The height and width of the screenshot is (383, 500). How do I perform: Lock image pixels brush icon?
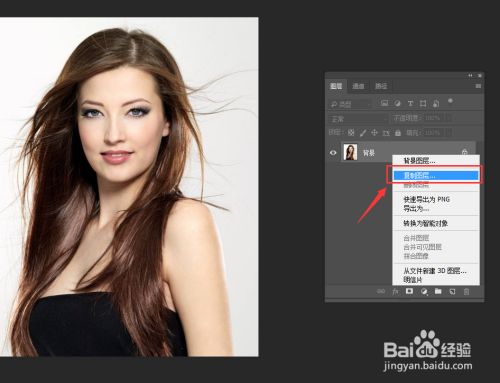pyautogui.click(x=363, y=133)
